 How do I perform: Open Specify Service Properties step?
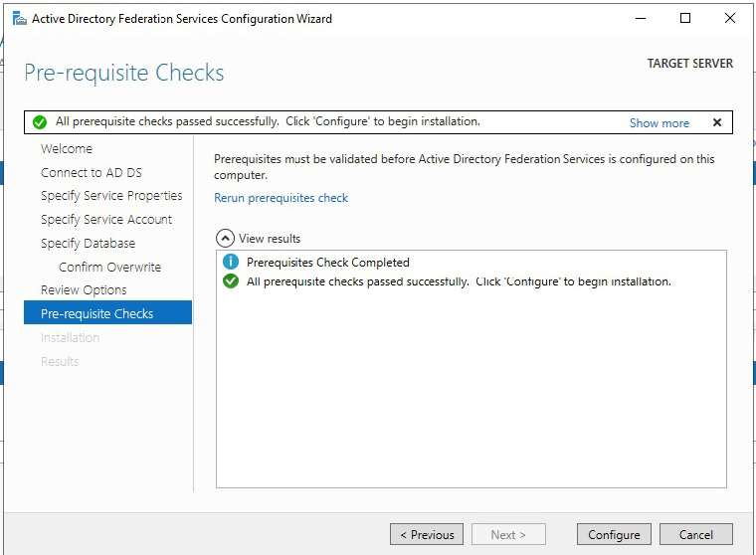[111, 196]
